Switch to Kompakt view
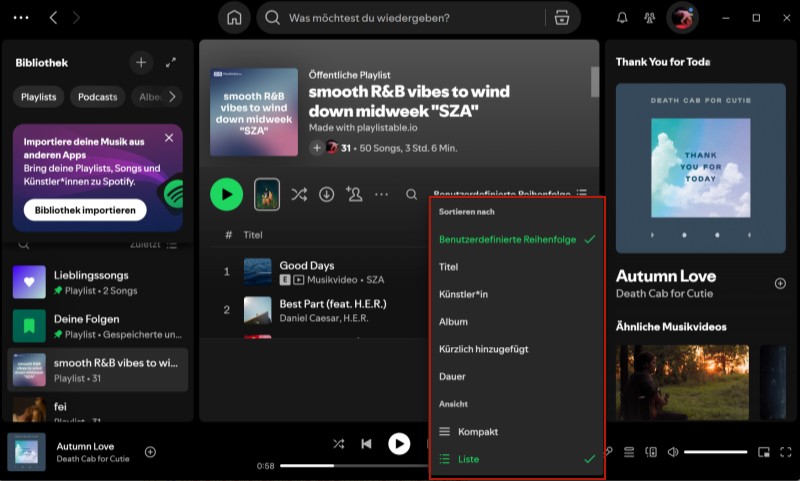This screenshot has width=800, height=481. click(517, 432)
